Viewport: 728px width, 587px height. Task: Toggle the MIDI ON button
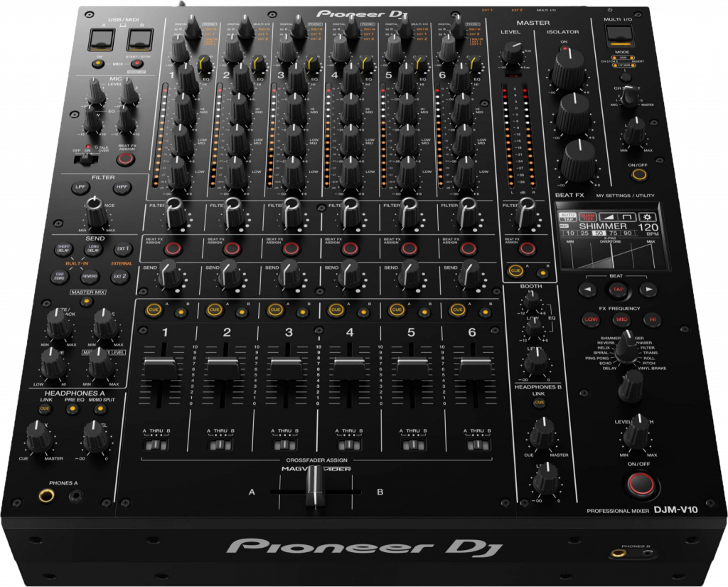[x=98, y=63]
